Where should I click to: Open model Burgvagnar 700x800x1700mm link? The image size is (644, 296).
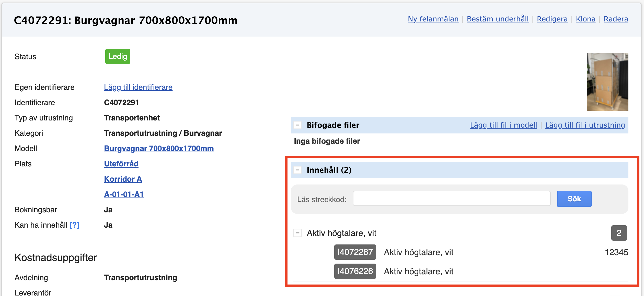pyautogui.click(x=159, y=149)
